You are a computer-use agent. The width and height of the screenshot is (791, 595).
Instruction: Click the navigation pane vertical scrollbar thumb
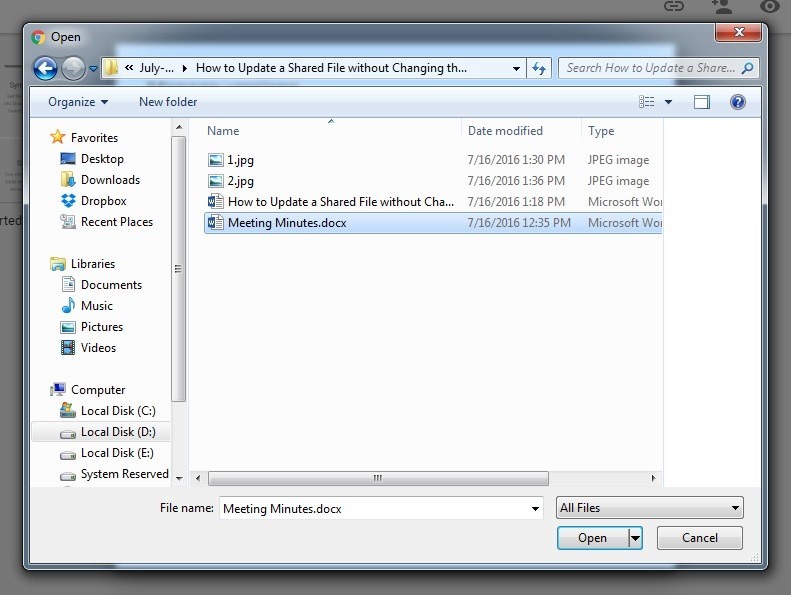tap(179, 269)
